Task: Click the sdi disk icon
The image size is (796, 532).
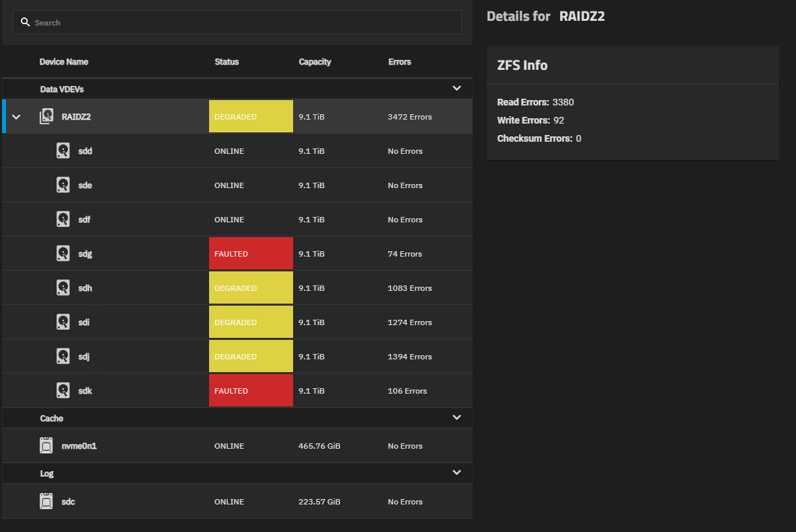Action: (x=63, y=322)
